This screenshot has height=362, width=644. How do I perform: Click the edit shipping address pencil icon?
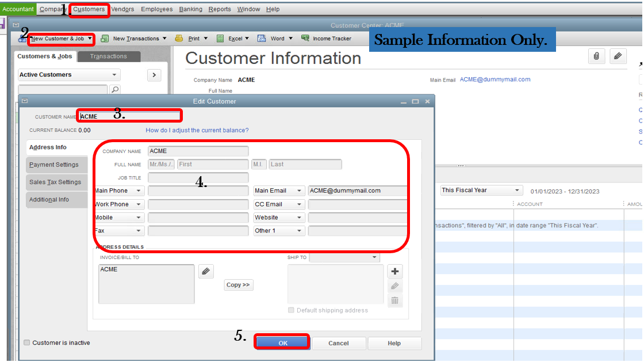tap(394, 286)
